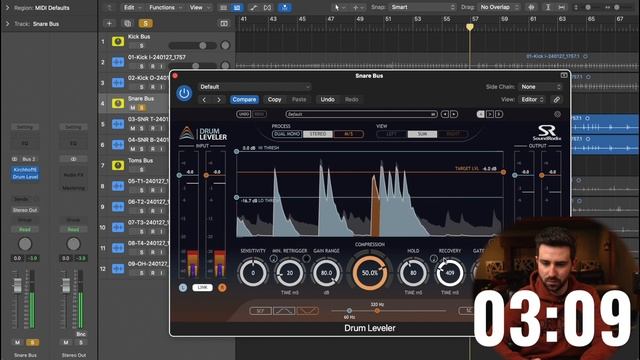Click the flex mode toolbar icon
This screenshot has height=360, width=640.
coord(268,7)
